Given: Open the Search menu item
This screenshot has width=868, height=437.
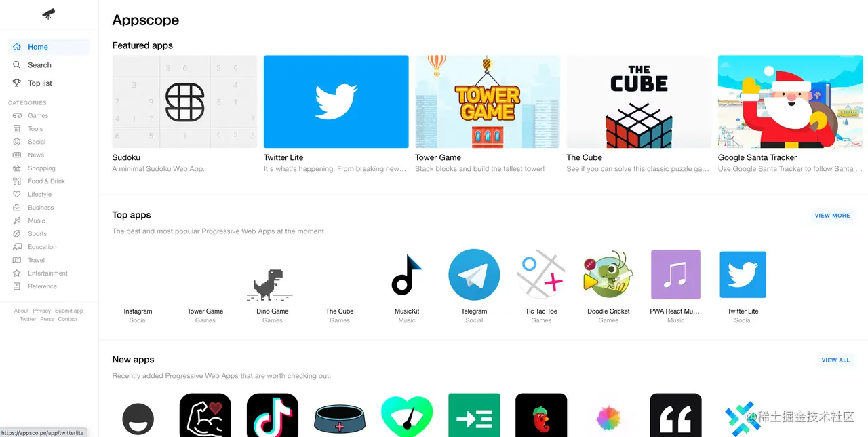Looking at the screenshot, I should 48,65.
